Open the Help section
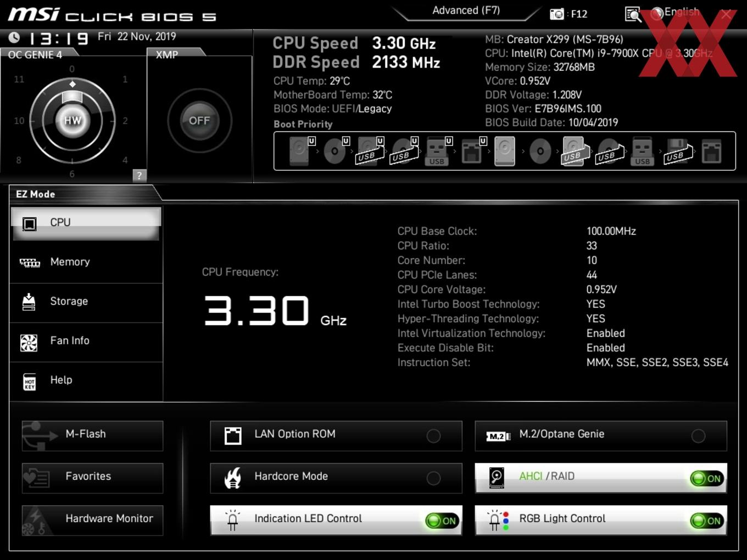747x560 pixels. (x=86, y=381)
